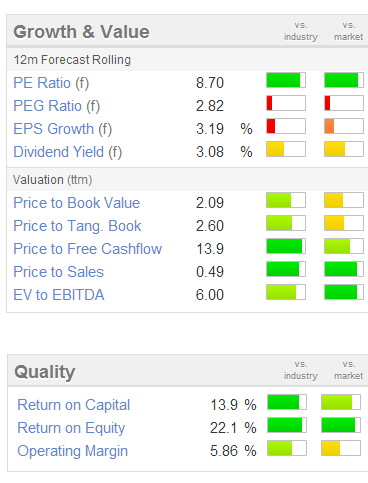Screen dimensions: 368x483
Task: Open the Price to Sales link
Action: click(58, 272)
